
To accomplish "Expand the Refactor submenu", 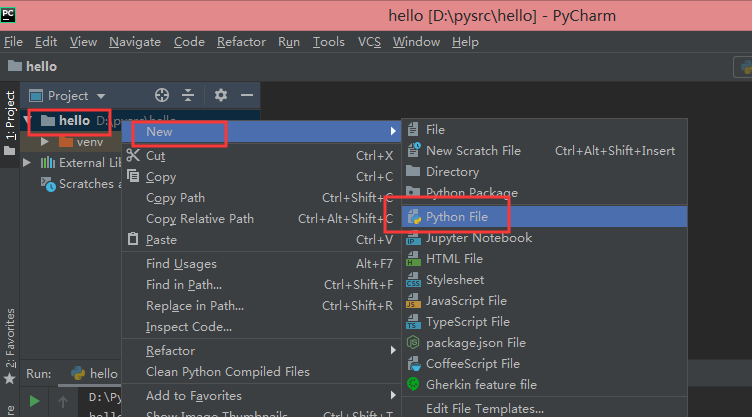I will [x=170, y=351].
